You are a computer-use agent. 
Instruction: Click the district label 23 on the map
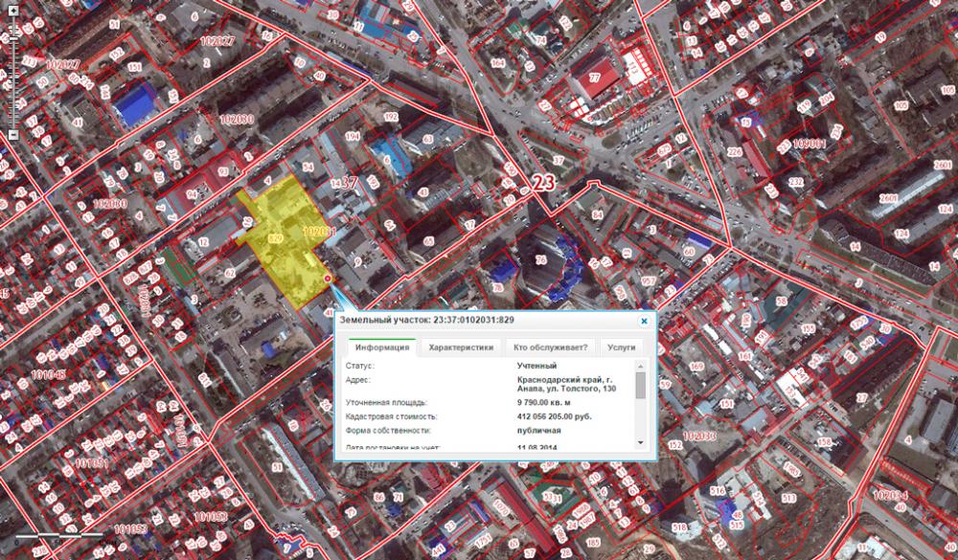pyautogui.click(x=543, y=183)
